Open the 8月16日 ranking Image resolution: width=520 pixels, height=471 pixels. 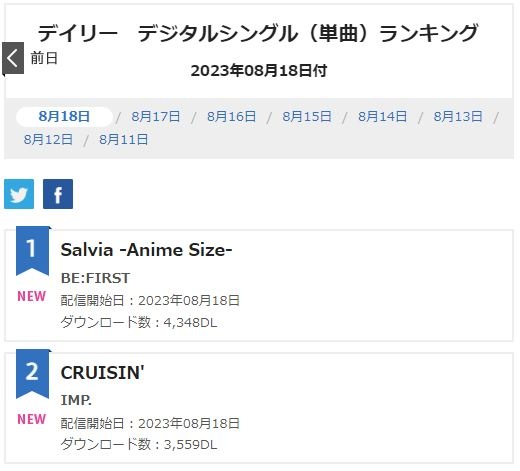231,117
